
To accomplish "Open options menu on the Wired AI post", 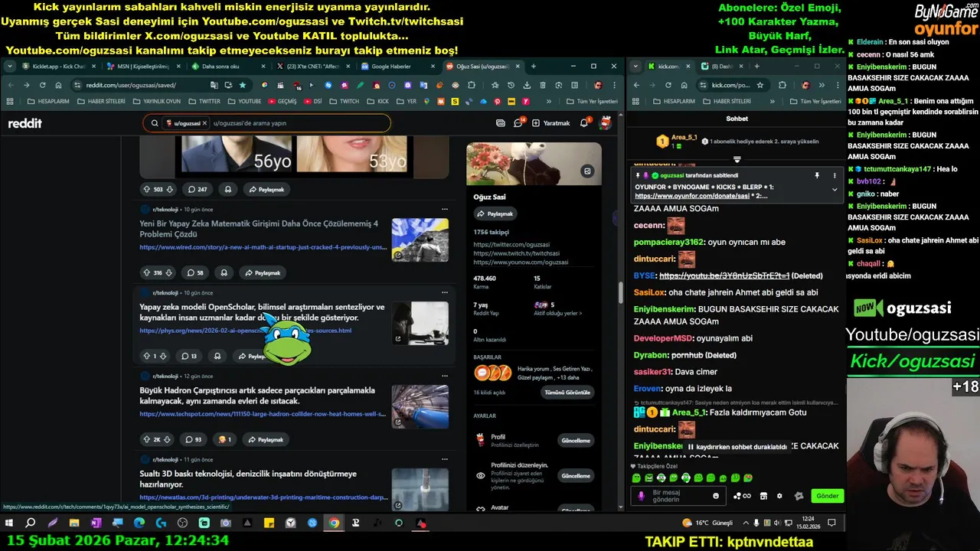I will (x=444, y=209).
